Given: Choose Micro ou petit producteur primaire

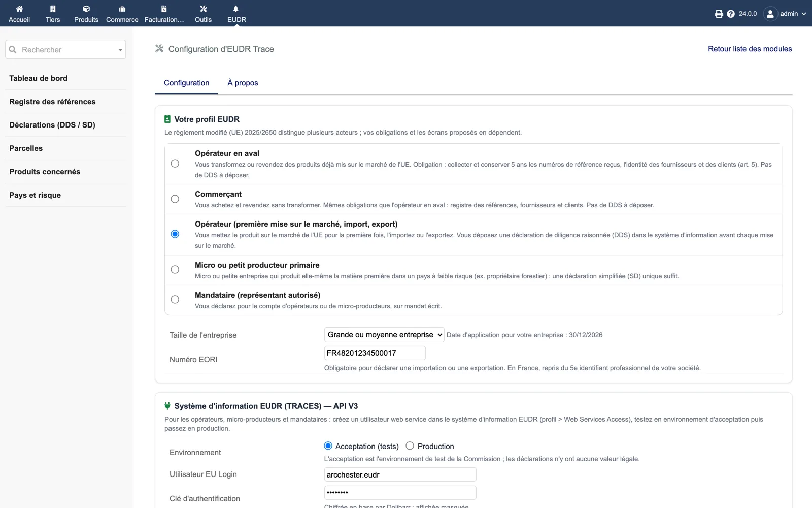Looking at the screenshot, I should pos(175,270).
